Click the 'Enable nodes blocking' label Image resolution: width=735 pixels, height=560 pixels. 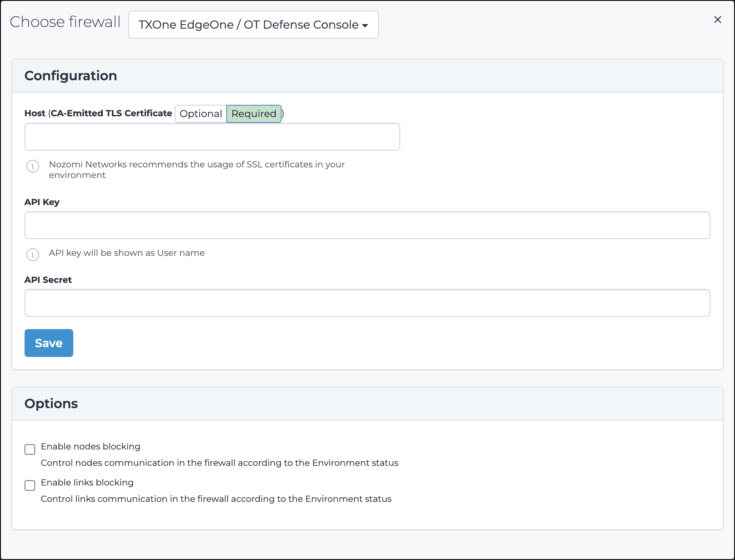[90, 447]
